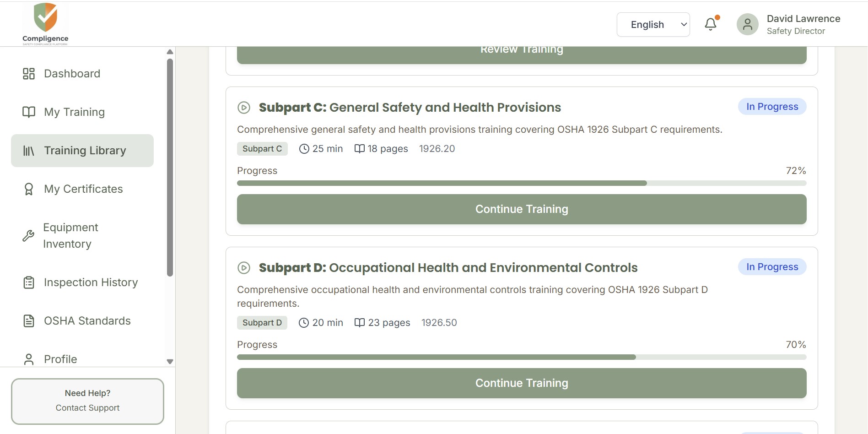Open the Compligence logo
This screenshot has width=868, height=434.
tap(44, 22)
